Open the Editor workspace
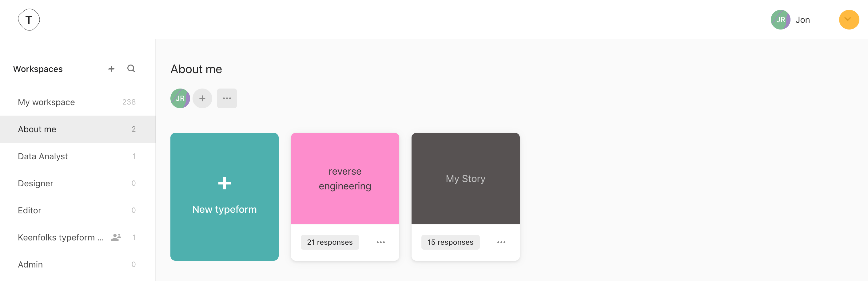868x281 pixels. pos(78,210)
